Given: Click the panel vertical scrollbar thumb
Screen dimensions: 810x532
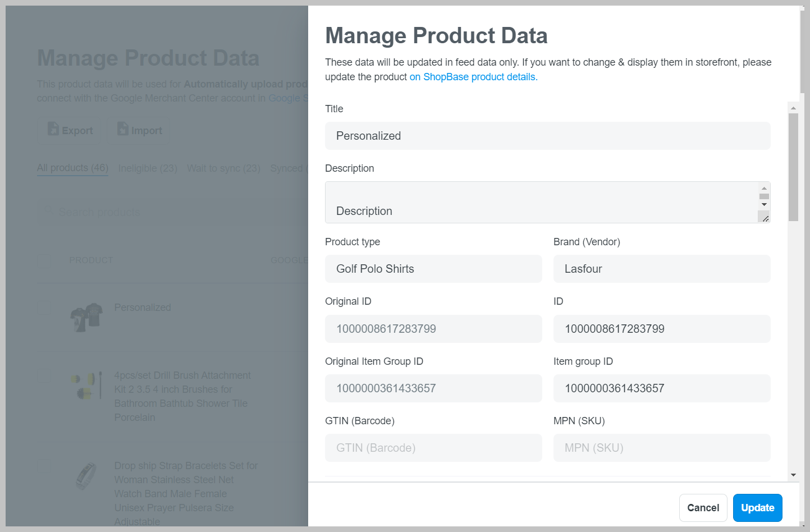Looking at the screenshot, I should coord(793,167).
